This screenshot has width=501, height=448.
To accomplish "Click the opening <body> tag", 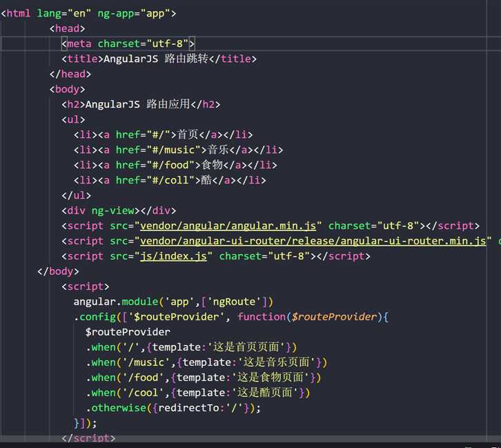I will [68, 89].
